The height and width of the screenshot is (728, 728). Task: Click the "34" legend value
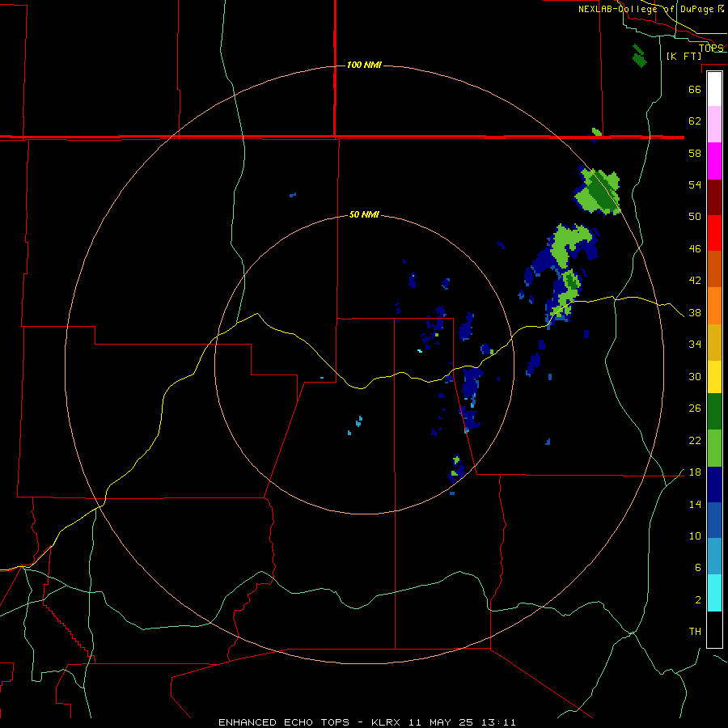695,345
